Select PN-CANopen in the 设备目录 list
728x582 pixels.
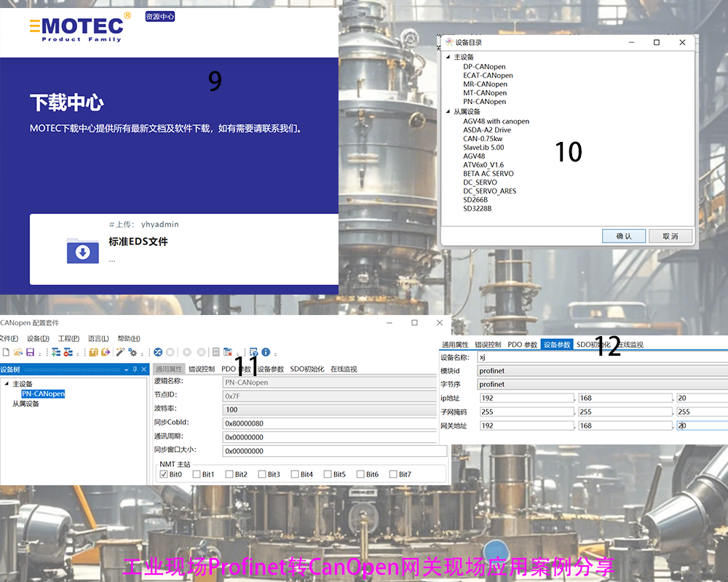coord(484,102)
